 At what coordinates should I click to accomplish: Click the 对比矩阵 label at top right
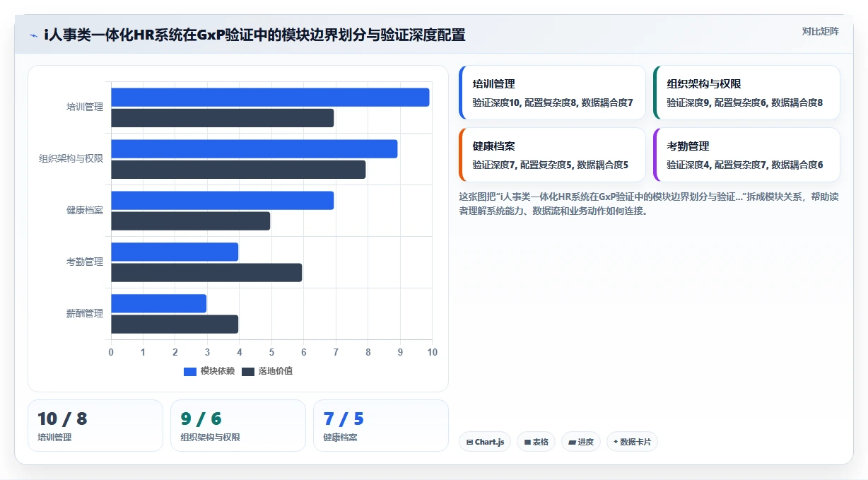pos(821,31)
